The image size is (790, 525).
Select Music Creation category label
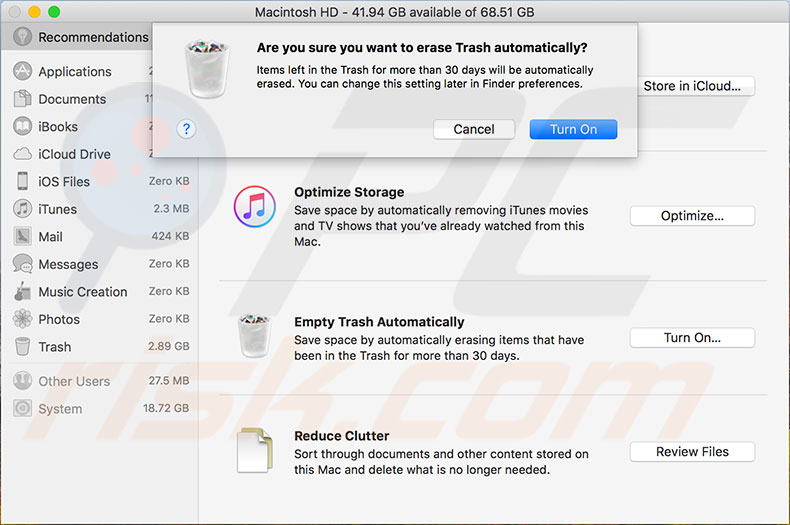click(x=83, y=292)
